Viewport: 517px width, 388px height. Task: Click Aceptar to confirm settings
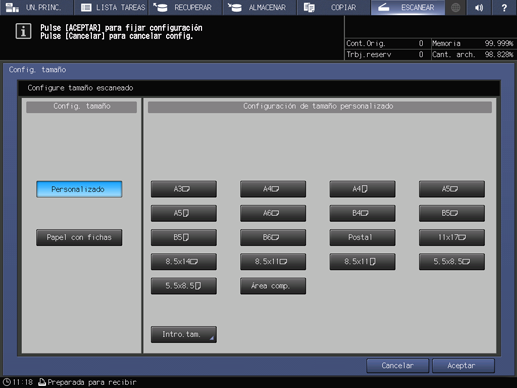pos(463,366)
